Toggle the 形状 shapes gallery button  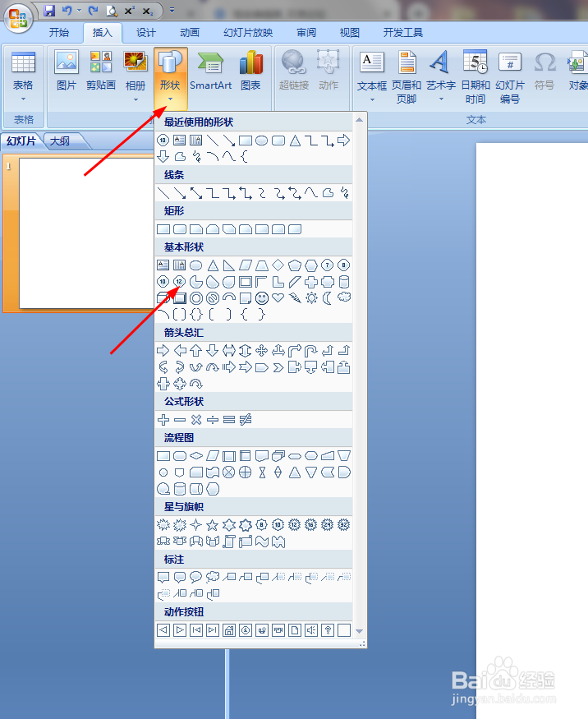170,77
